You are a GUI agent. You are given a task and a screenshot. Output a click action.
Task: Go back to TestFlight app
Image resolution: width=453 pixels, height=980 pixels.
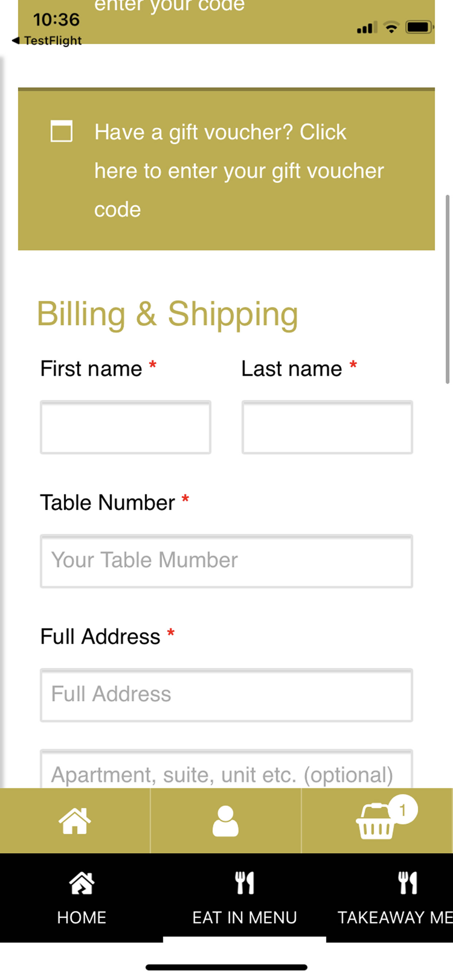pos(47,41)
